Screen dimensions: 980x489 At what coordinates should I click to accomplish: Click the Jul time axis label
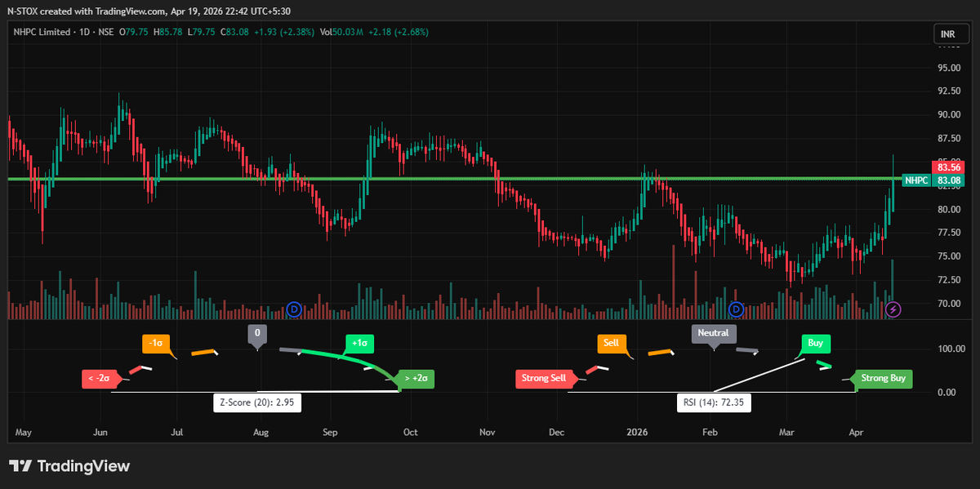[x=176, y=432]
